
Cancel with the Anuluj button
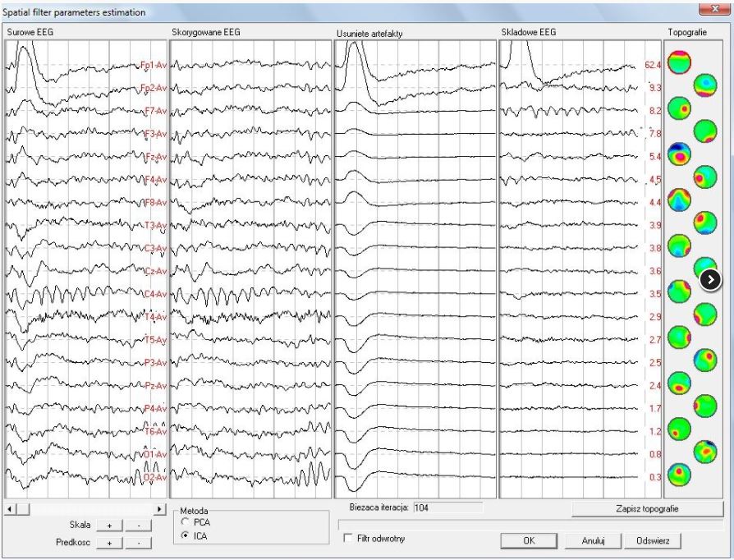pos(593,541)
